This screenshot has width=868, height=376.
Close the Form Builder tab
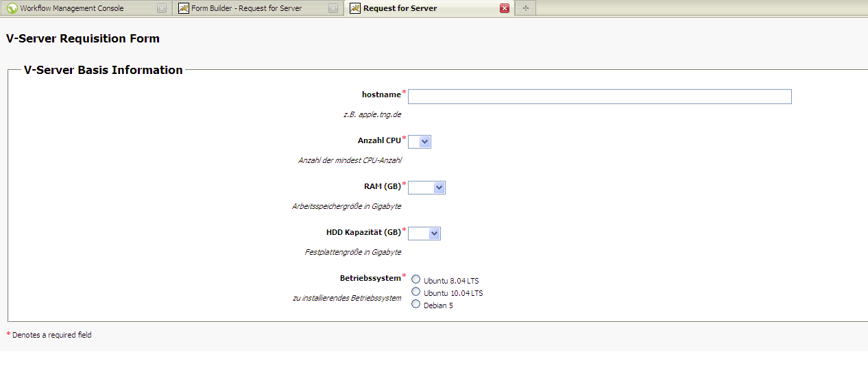pyautogui.click(x=333, y=8)
